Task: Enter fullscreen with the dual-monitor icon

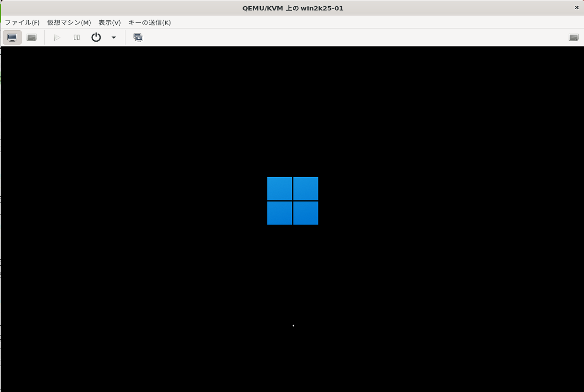Action: 138,37
